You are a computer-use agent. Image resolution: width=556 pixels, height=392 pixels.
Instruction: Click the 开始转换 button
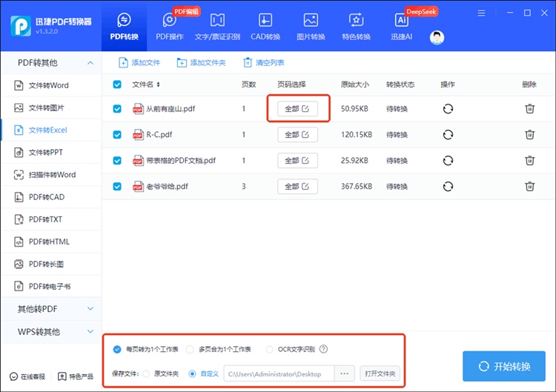504,367
